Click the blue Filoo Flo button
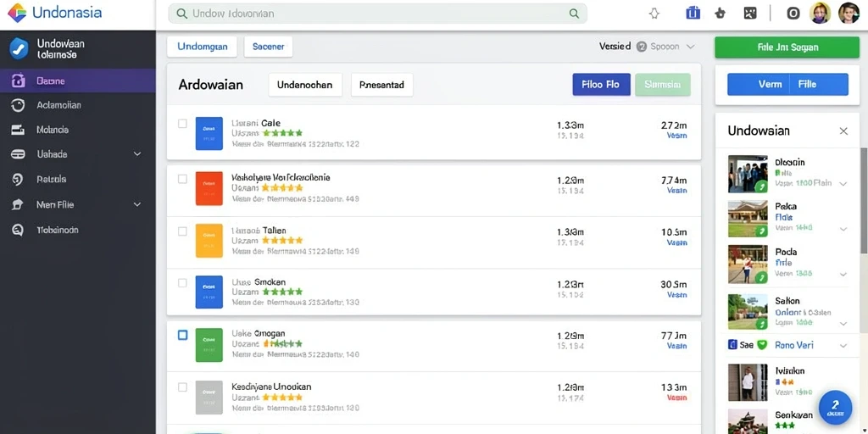 coord(601,85)
